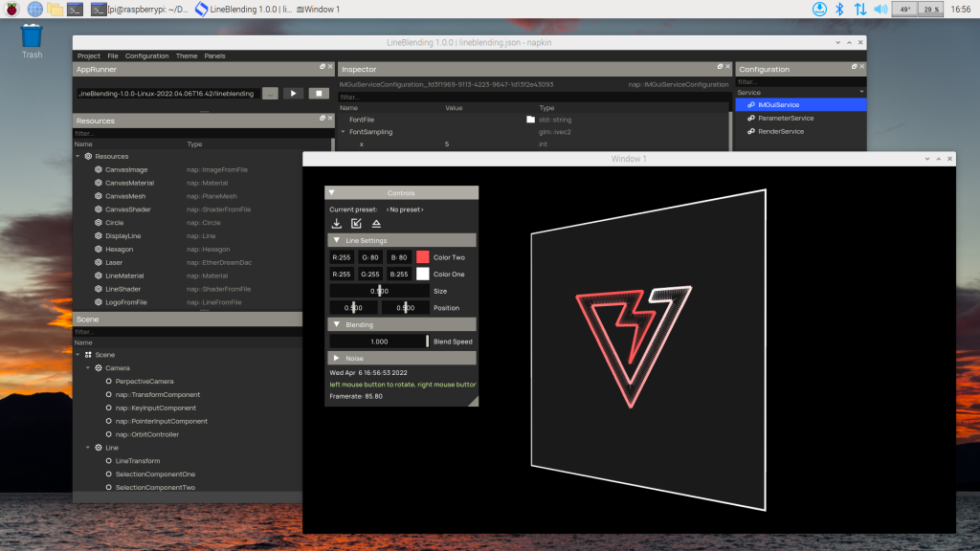Viewport: 980px width, 551px height.
Task: Open the Bluetooth tray icon
Action: tap(839, 9)
